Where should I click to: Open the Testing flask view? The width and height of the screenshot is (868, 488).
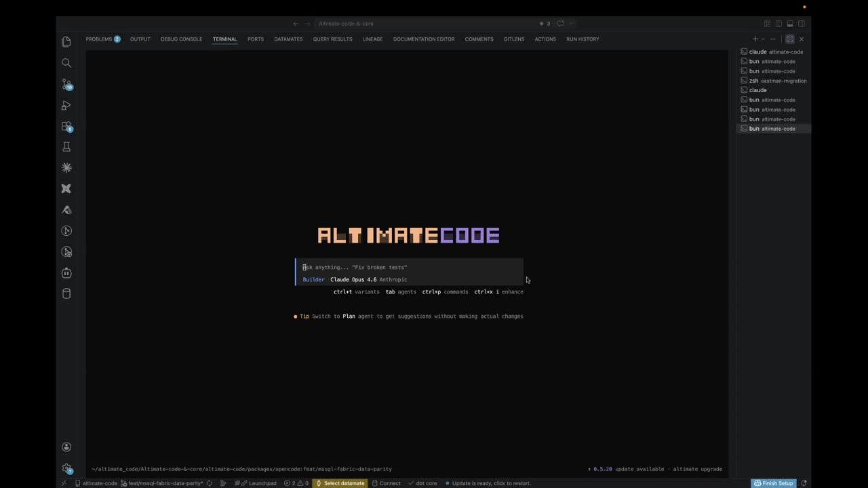pyautogui.click(x=66, y=147)
